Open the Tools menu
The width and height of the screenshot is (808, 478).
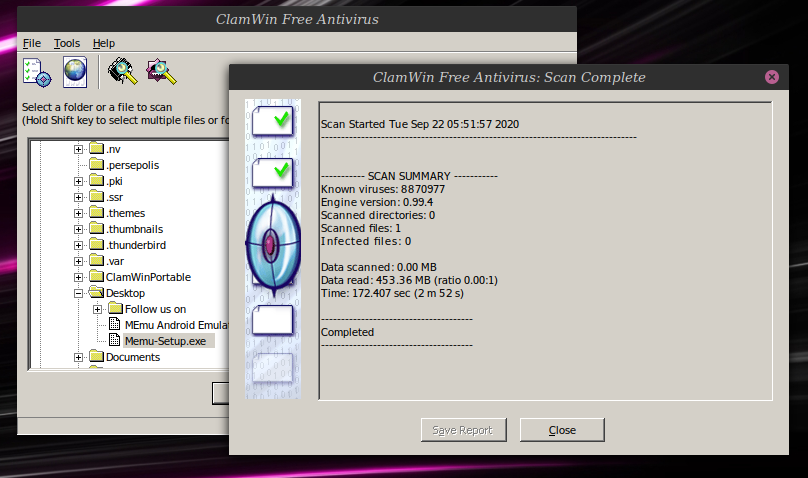tap(67, 43)
